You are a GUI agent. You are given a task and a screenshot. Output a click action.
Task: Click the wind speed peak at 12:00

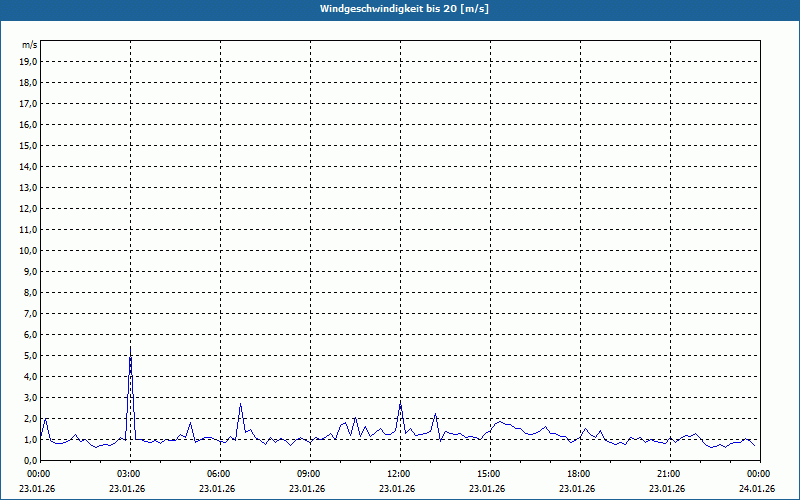(400, 404)
